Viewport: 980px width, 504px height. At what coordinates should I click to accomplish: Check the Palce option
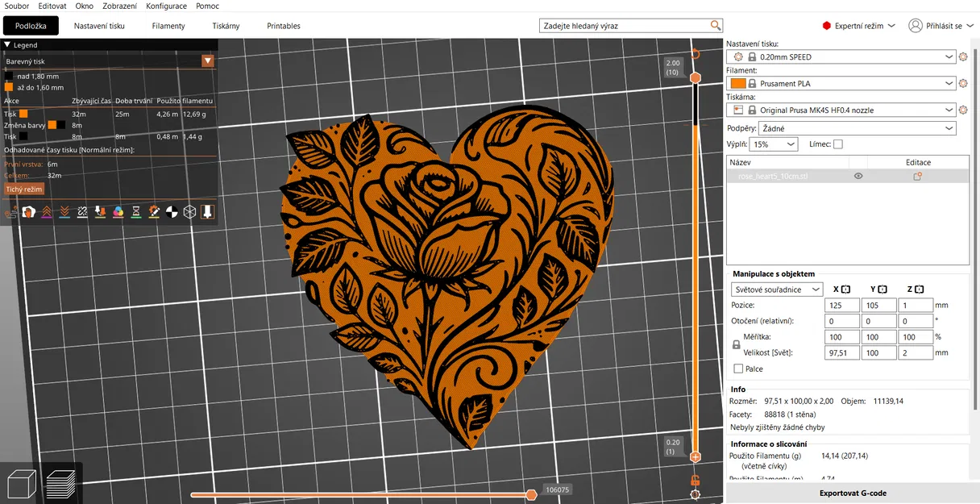tap(738, 369)
